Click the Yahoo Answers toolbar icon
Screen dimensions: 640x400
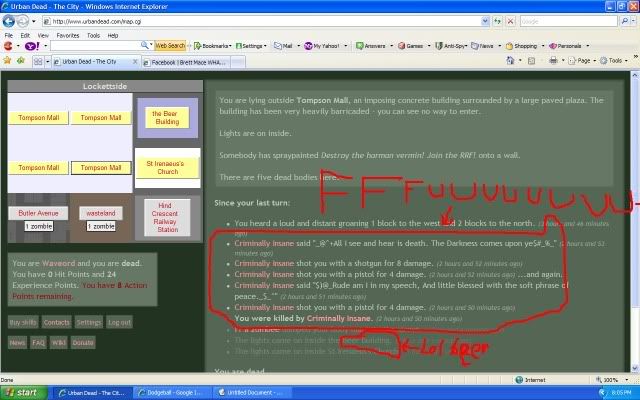(x=372, y=46)
